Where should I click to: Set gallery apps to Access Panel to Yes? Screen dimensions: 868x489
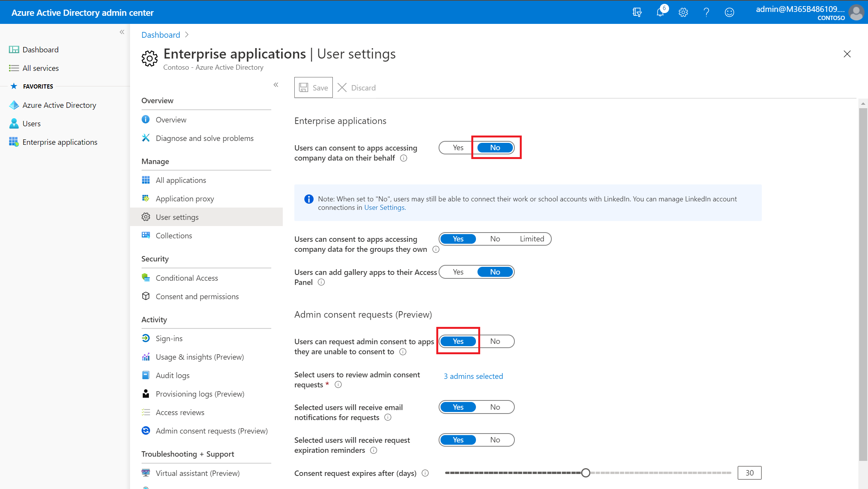[458, 272]
